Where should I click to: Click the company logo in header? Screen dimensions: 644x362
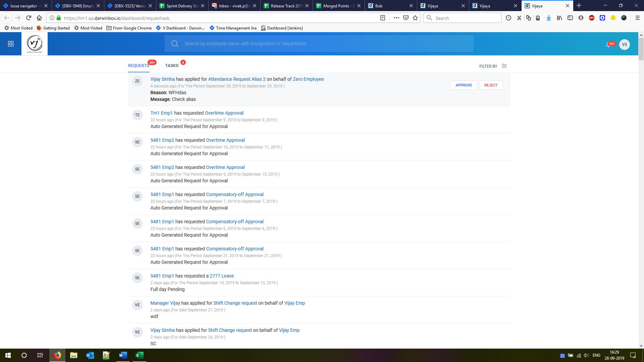coord(35,44)
